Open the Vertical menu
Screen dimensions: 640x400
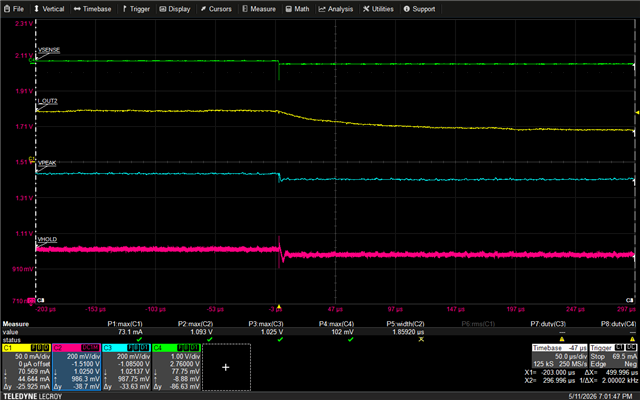tap(49, 9)
